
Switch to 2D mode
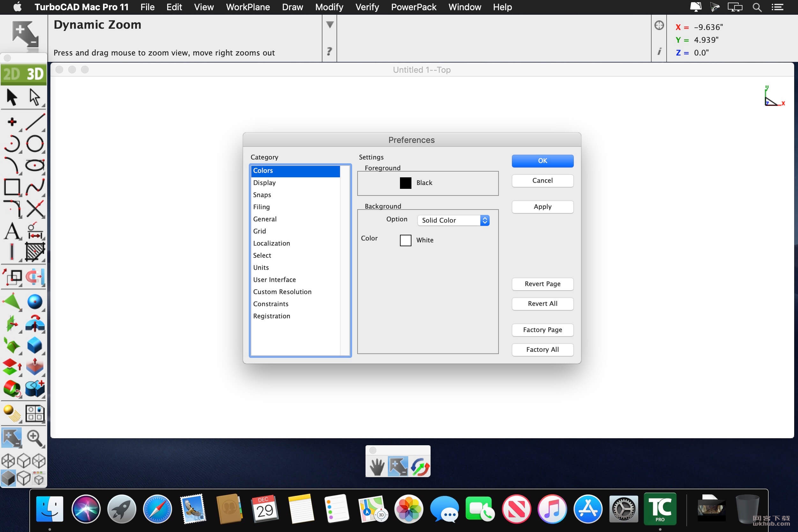coord(12,74)
